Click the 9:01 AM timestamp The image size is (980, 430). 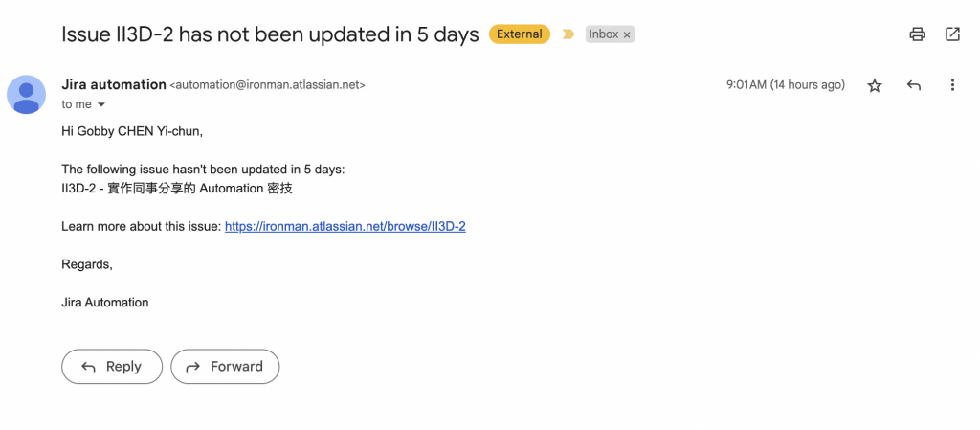pyautogui.click(x=785, y=85)
